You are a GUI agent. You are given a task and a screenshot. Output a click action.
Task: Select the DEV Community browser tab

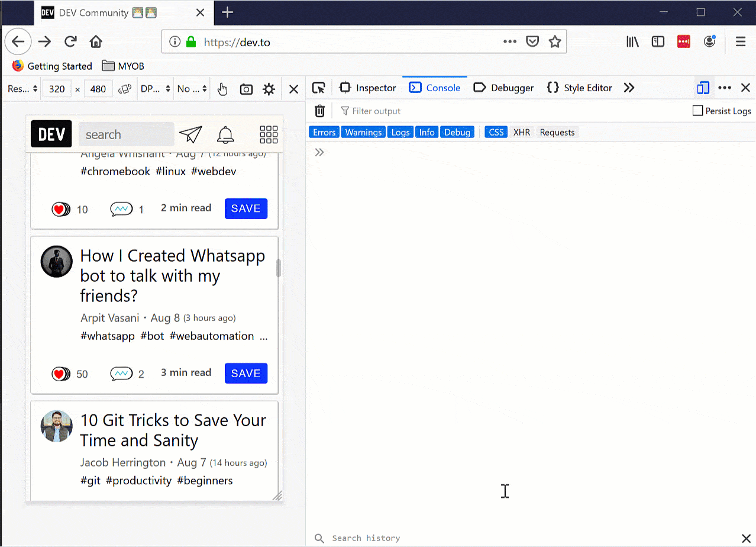pyautogui.click(x=122, y=12)
